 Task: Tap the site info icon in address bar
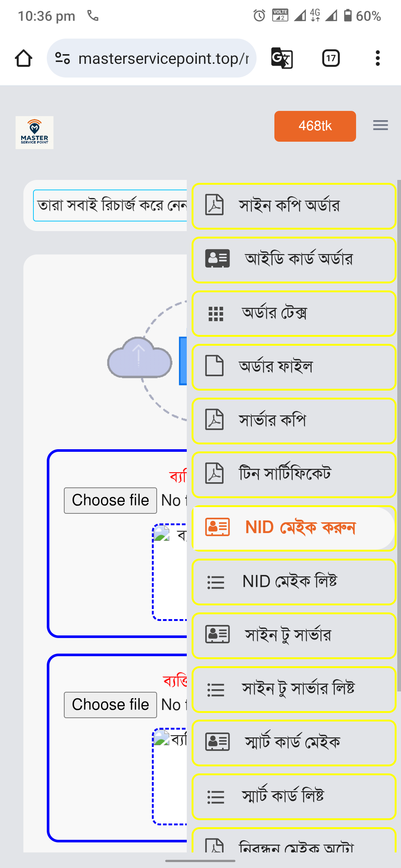tap(62, 58)
